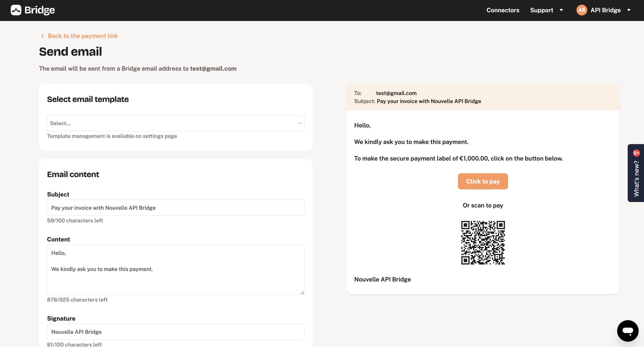Click the What's new side panel icon
The image size is (644, 347).
636,173
